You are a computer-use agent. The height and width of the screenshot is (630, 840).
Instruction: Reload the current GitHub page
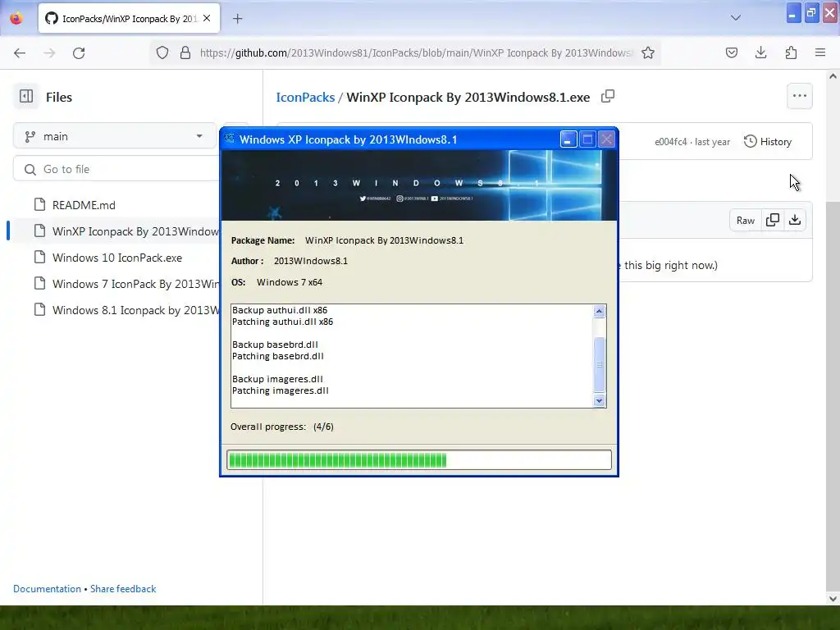pyautogui.click(x=79, y=52)
